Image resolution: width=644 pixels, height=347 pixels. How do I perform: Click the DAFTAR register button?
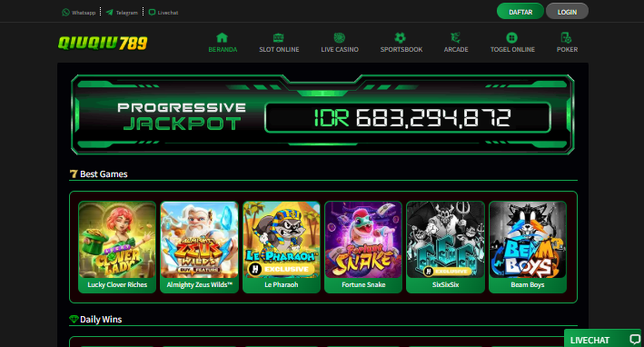point(520,12)
